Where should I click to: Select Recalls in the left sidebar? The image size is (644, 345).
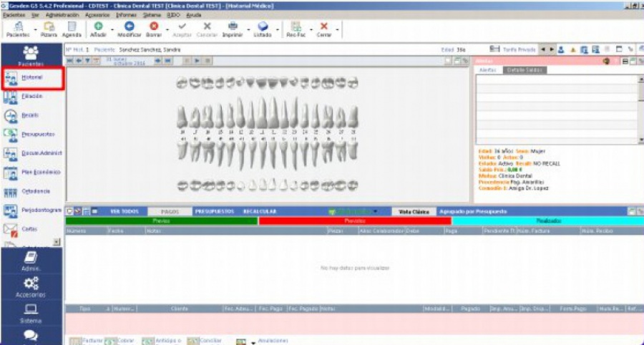[x=30, y=115]
